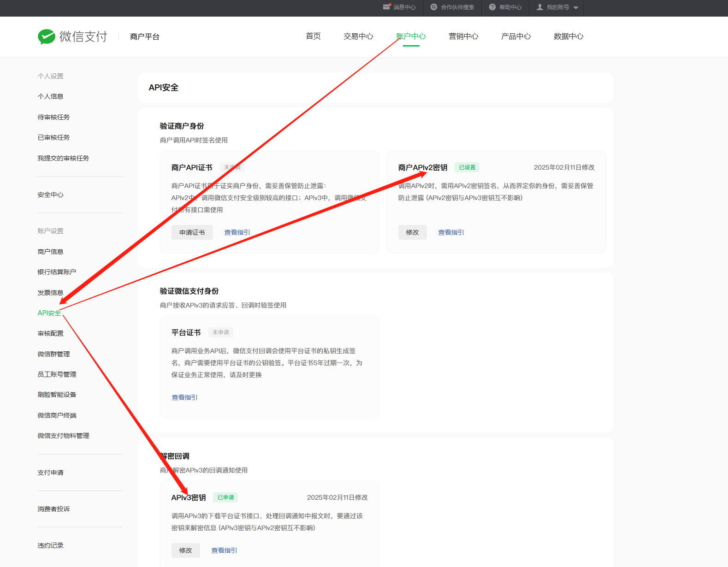Expand the 我的账号 dropdown arrow
Viewport: 728px width, 567px height.
[x=576, y=8]
